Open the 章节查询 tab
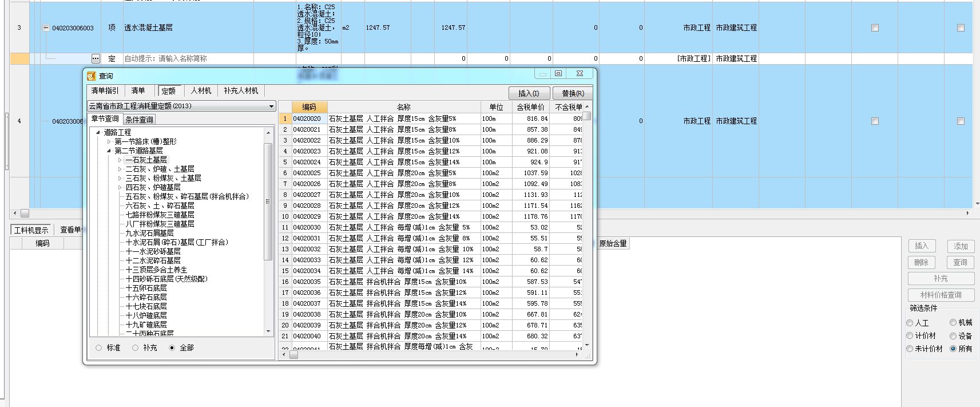980x407 pixels. (105, 118)
